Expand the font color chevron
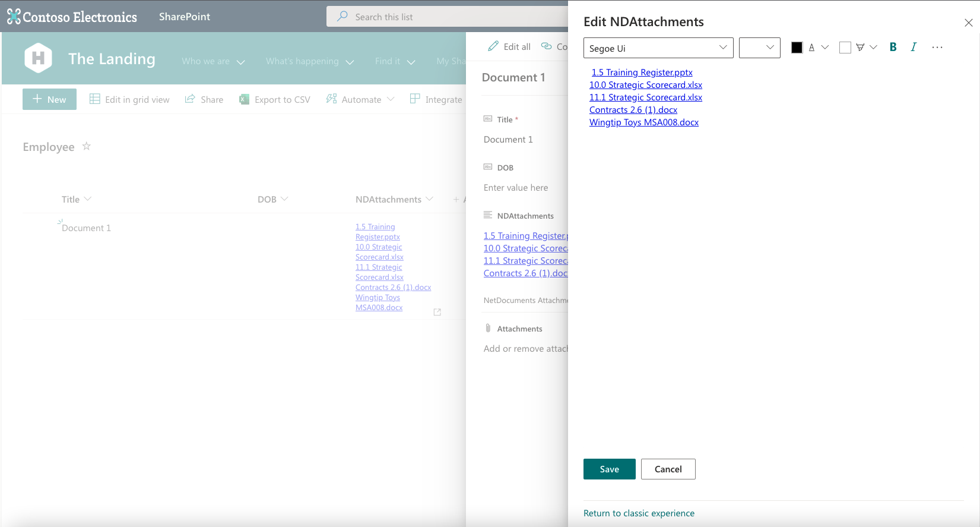Screen dimensions: 980x527 tap(825, 48)
